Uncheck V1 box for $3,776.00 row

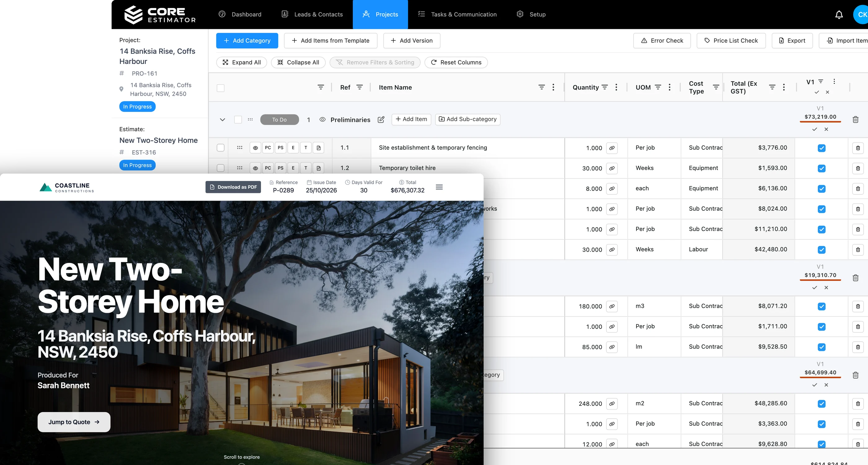point(821,148)
